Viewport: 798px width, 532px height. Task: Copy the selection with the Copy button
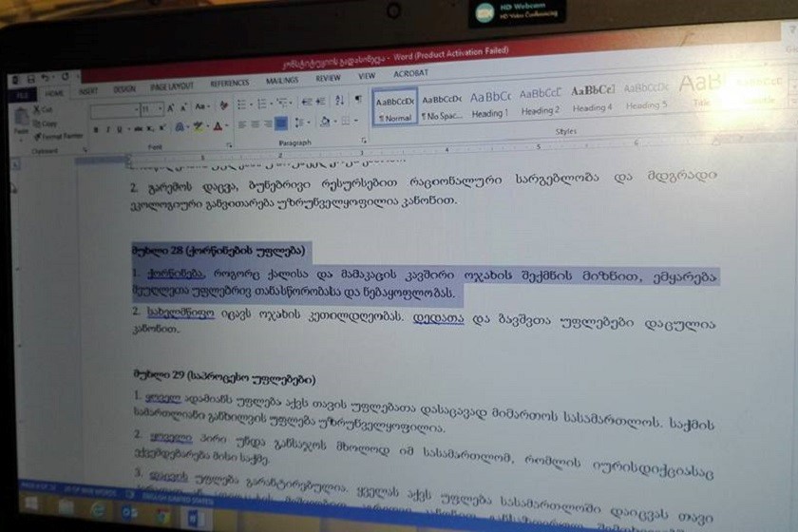(46, 123)
